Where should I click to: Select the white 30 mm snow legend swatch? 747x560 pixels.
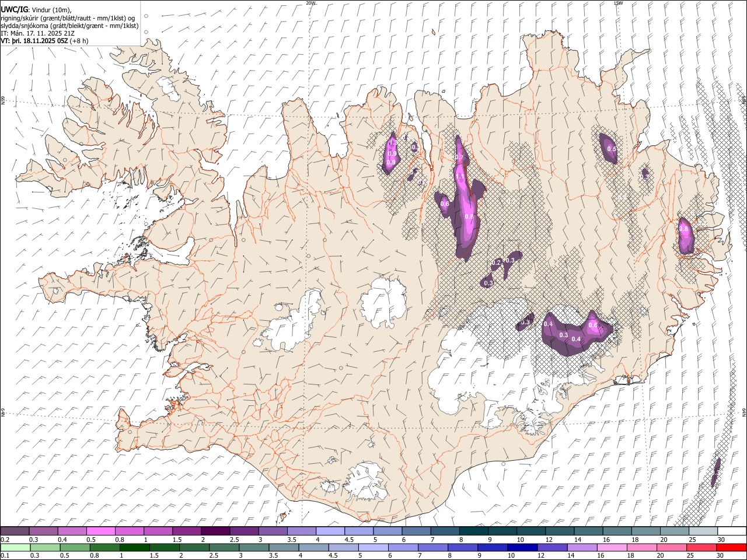tap(731, 531)
